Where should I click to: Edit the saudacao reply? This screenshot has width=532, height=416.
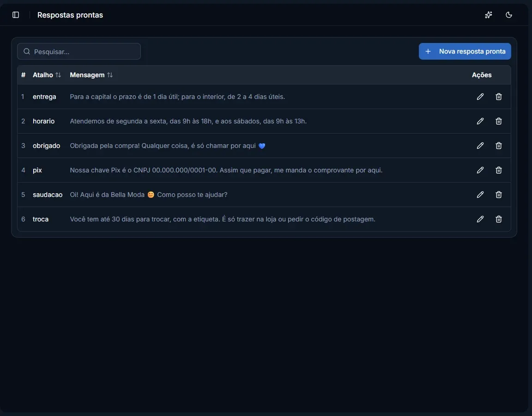480,195
